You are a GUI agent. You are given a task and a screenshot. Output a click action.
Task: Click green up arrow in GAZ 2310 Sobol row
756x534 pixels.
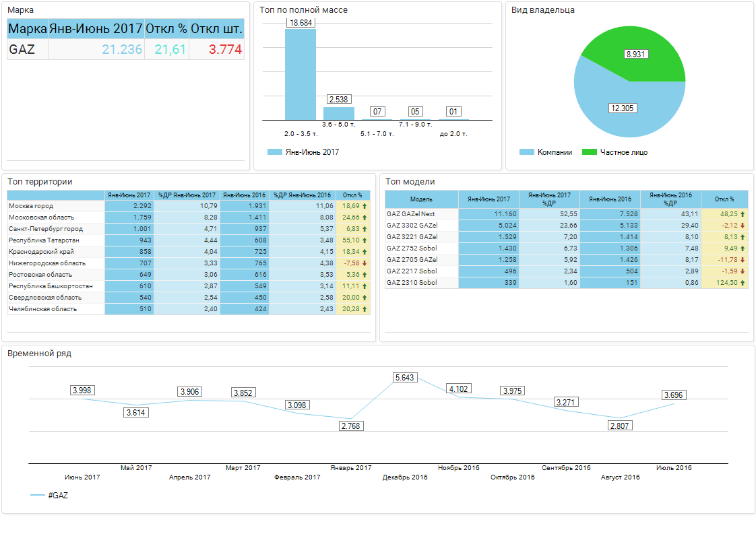(743, 283)
